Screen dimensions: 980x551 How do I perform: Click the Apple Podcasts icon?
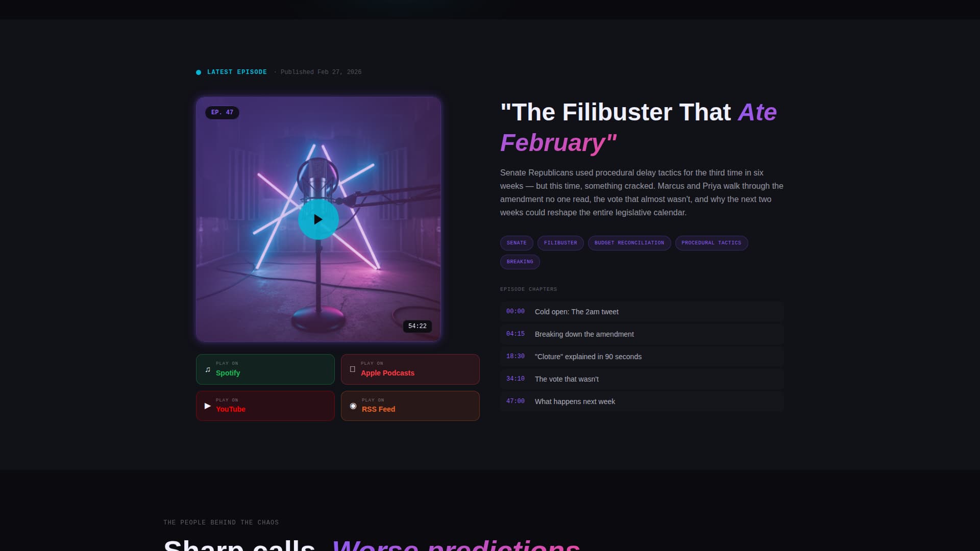353,369
